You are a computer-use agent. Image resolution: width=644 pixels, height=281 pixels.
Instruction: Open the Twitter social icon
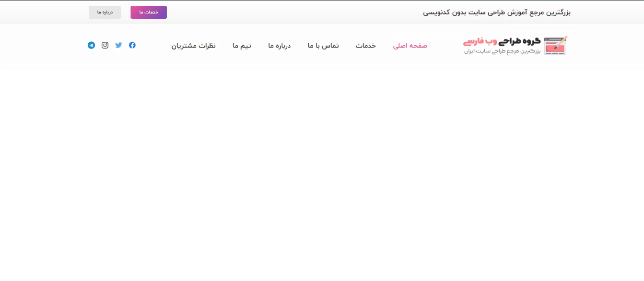(x=118, y=45)
